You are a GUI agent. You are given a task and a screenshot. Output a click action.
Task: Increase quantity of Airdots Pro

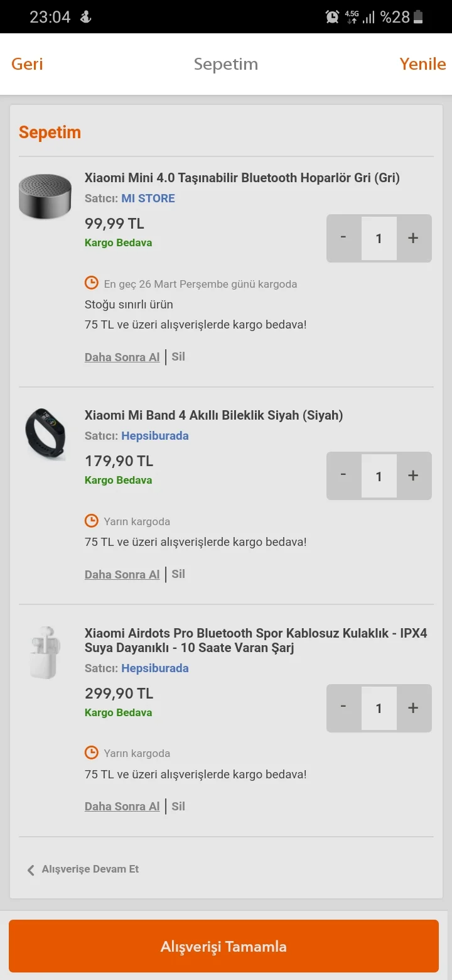point(412,708)
